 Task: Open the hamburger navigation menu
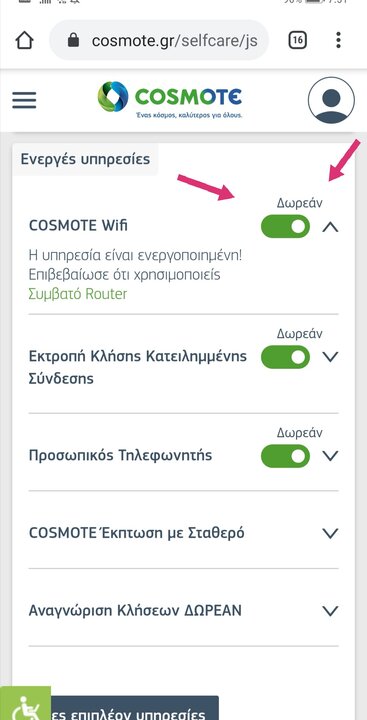(24, 100)
